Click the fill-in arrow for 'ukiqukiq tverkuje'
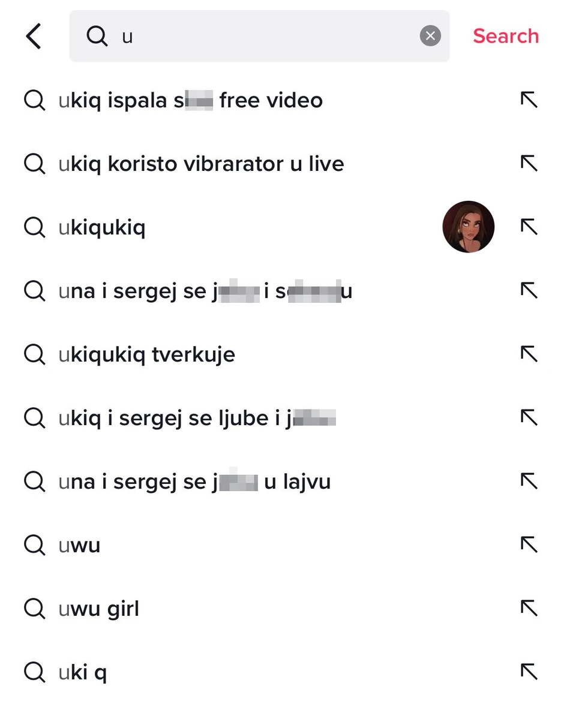This screenshot has height=728, width=564. (x=529, y=354)
